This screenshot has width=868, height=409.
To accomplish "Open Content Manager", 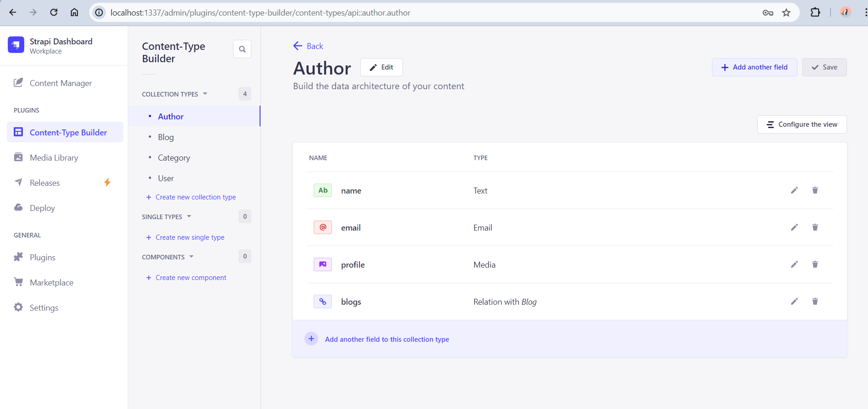I will click(65, 83).
